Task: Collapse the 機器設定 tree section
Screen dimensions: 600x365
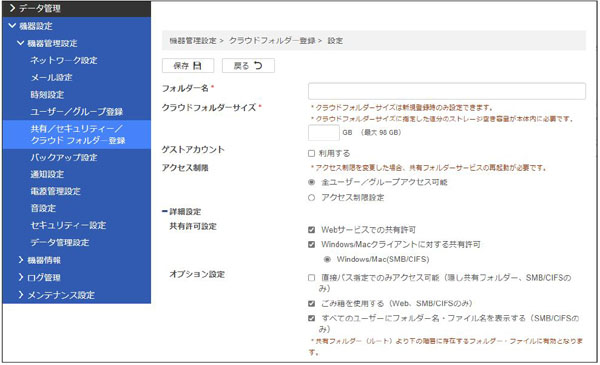Action: click(x=12, y=26)
